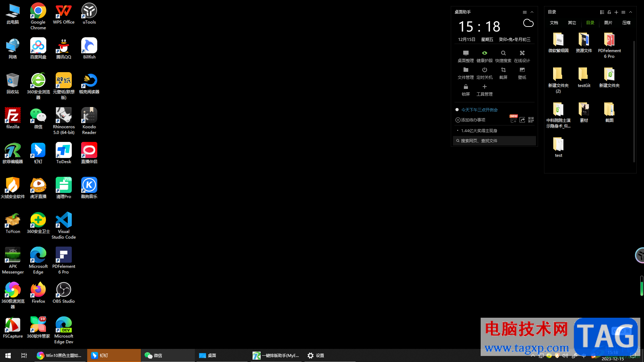Open the todo item 今天下午三点开例会
644x362 pixels.
(x=479, y=110)
